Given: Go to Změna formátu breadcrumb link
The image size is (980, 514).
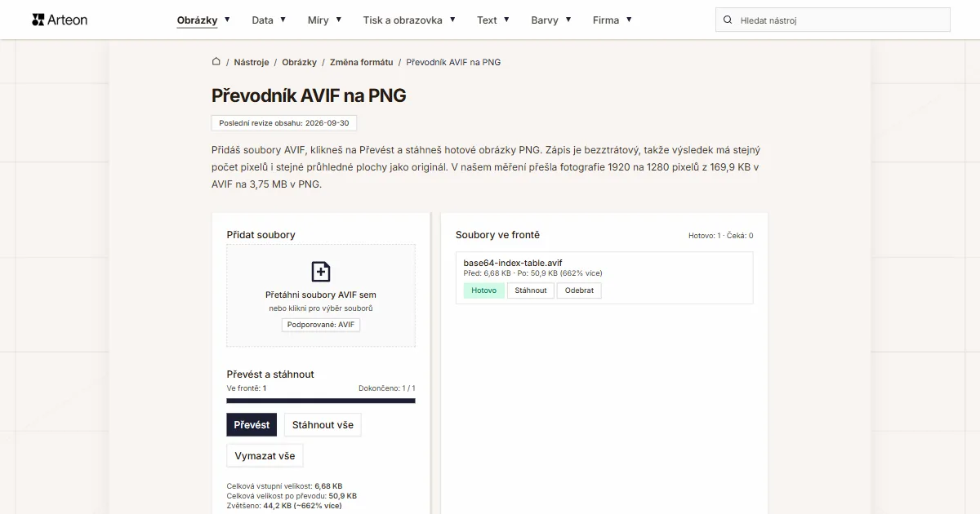Looking at the screenshot, I should pos(361,62).
